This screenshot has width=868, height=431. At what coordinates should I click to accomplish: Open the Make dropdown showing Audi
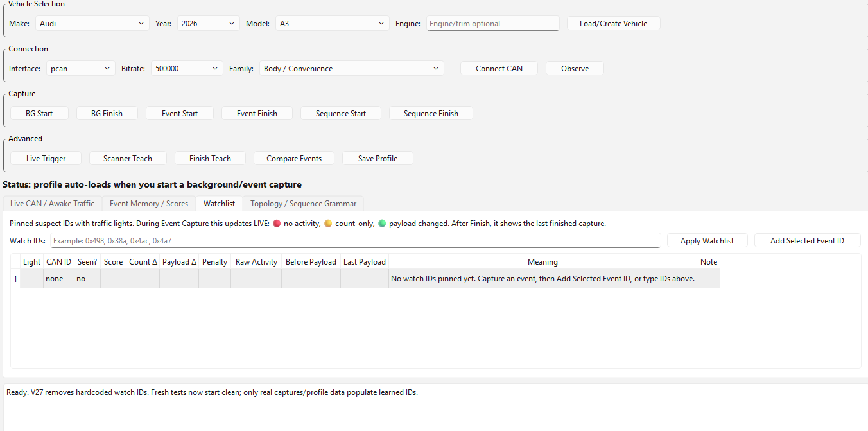click(x=92, y=24)
